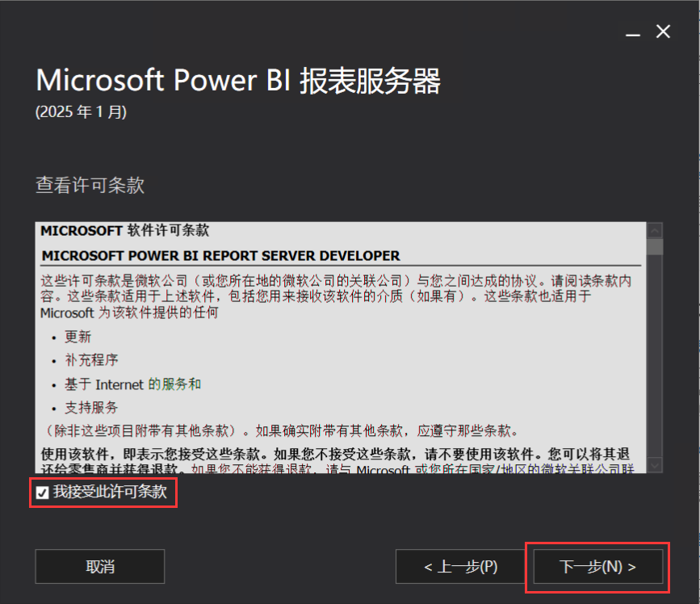Screen dimensions: 700x604
Task: Cancel setup with the 取消 button
Action: pos(100,567)
